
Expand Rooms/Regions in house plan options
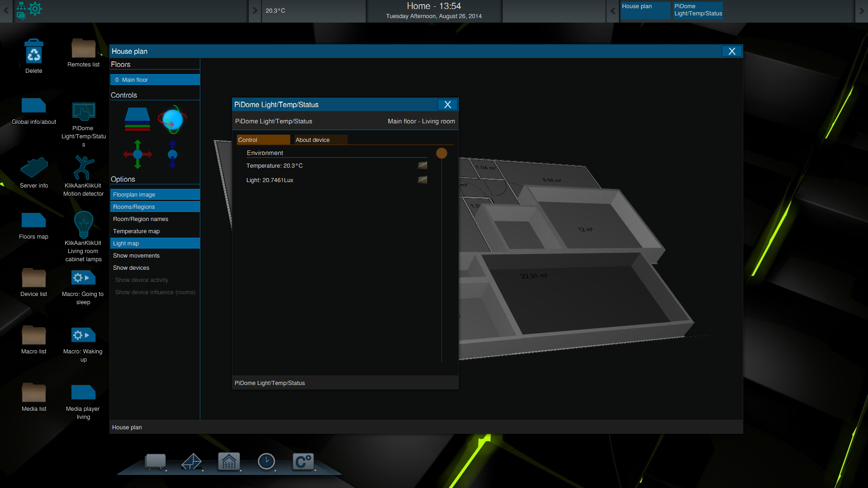pos(155,206)
